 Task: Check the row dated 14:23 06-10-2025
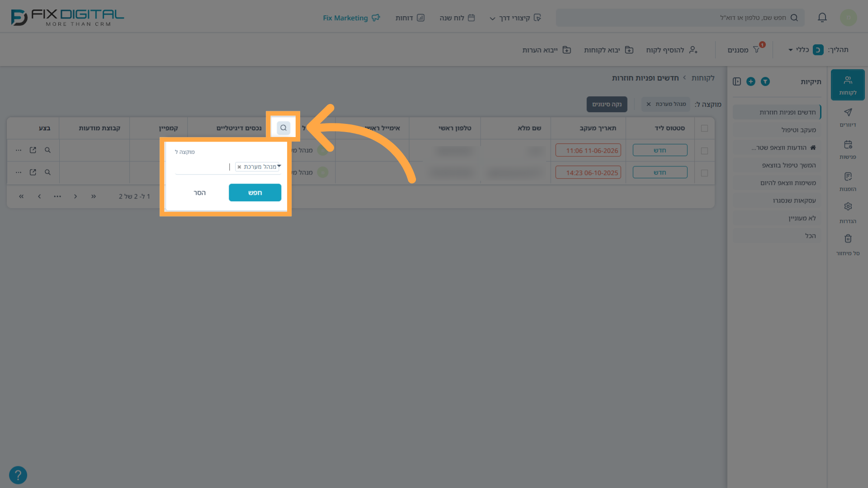pyautogui.click(x=704, y=173)
